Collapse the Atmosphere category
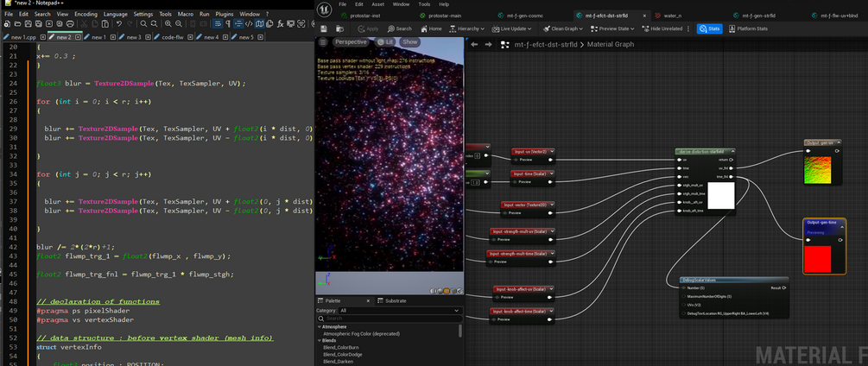 click(x=319, y=327)
